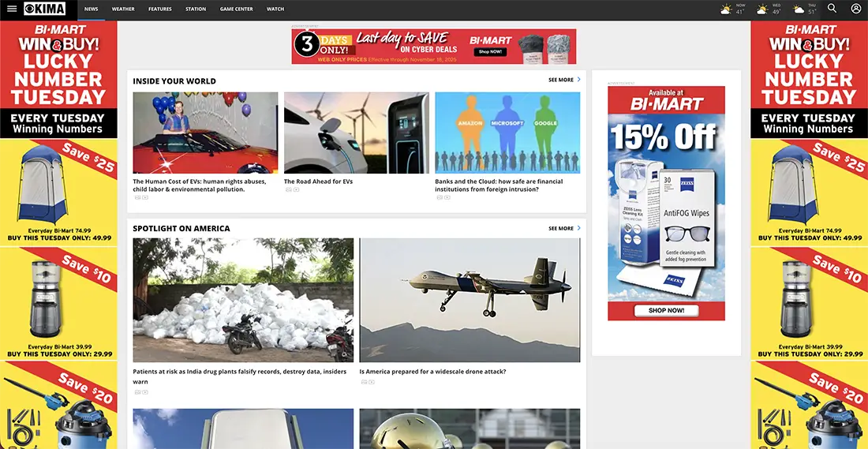Click video icon under Human Cost of EVs
The image size is (868, 449).
145,197
